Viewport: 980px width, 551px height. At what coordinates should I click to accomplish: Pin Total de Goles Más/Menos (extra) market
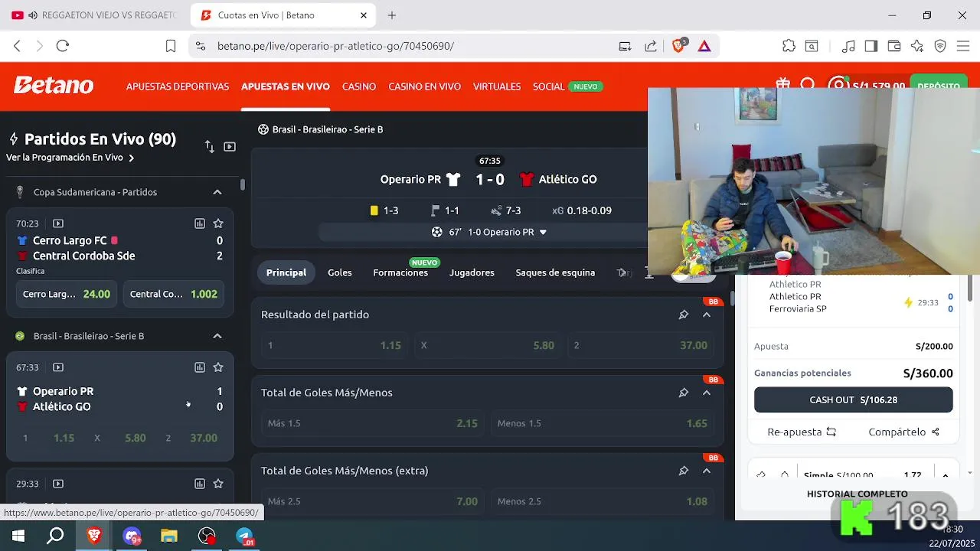(x=684, y=471)
